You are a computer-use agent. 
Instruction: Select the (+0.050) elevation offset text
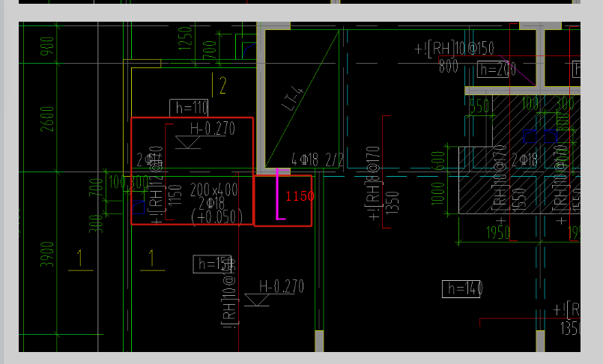coord(217,216)
